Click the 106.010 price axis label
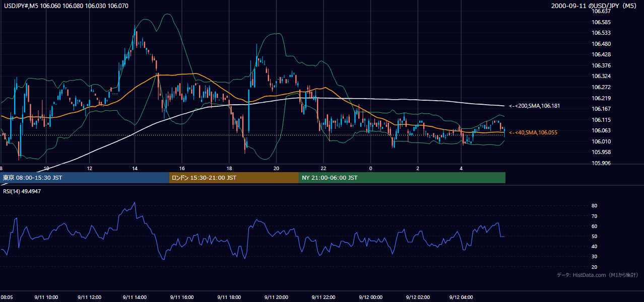Screen dimensions: 644x302 pos(601,141)
